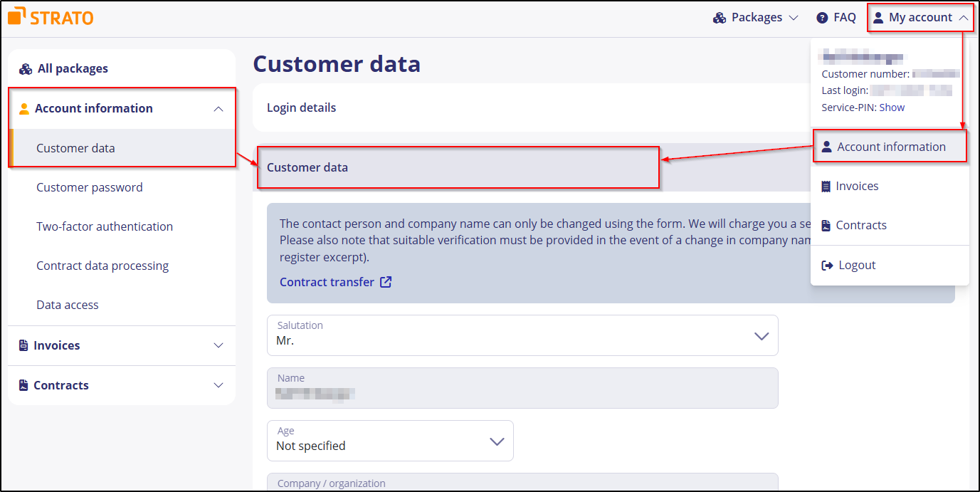Select Customer password in the sidebar
This screenshot has width=980, height=492.
coord(89,187)
